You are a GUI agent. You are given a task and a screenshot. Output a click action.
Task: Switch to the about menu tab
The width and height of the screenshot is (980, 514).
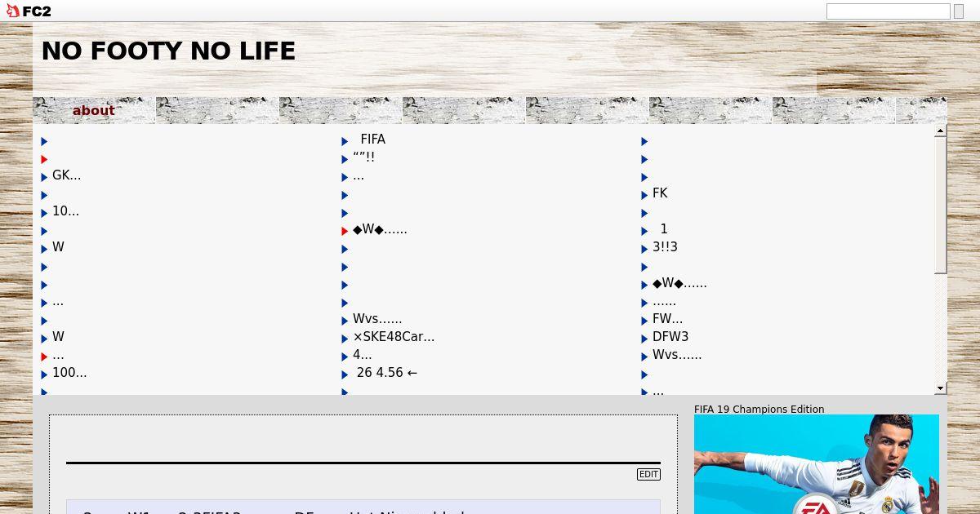(x=93, y=111)
